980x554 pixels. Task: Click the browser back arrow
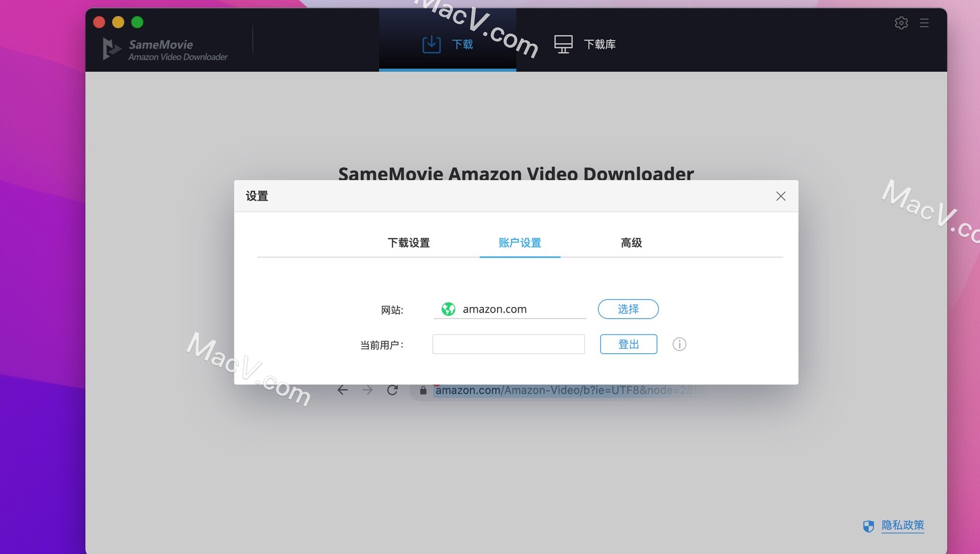342,390
